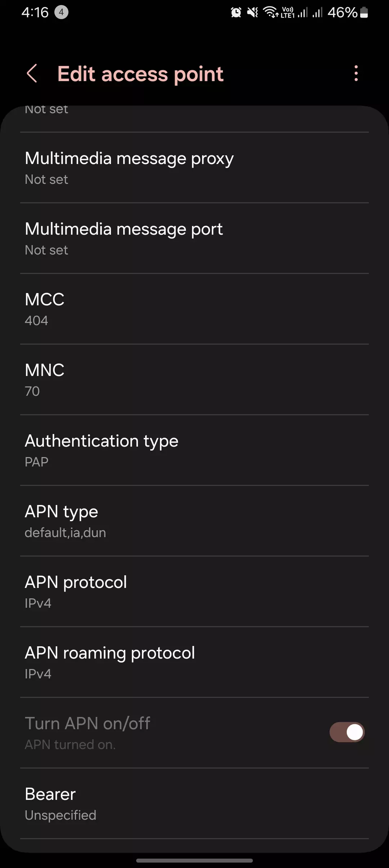Tap the notification count badge
This screenshot has height=868, width=389.
(x=61, y=13)
